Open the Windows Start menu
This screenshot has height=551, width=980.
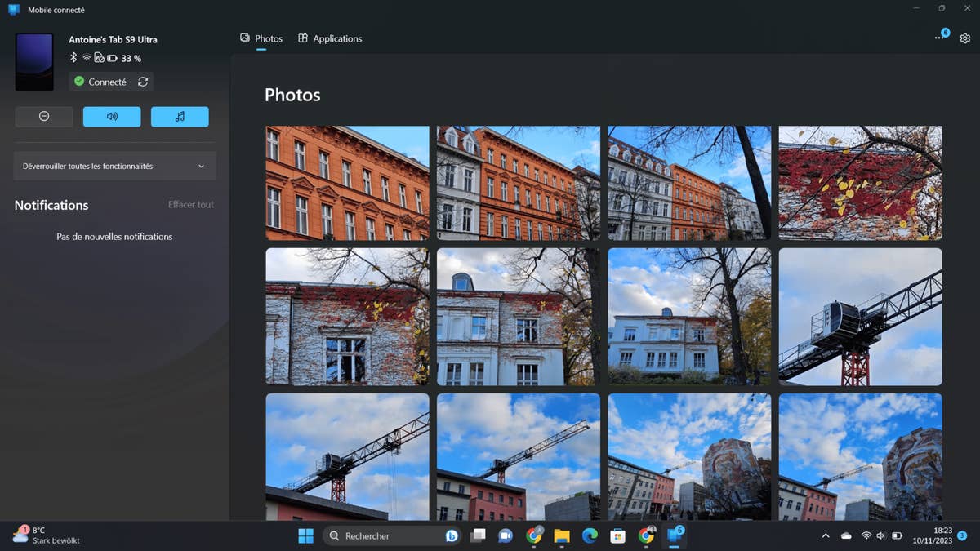305,536
